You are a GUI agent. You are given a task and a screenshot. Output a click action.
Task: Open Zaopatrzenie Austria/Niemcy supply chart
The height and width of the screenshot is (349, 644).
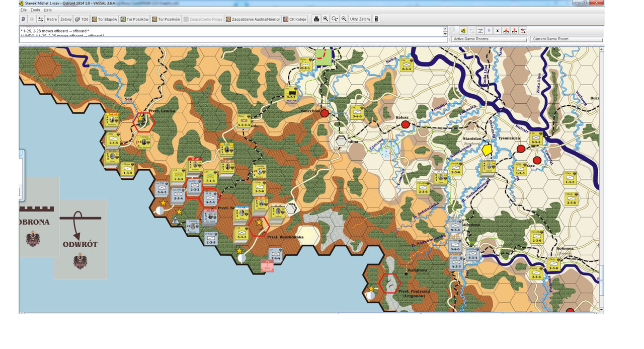tap(253, 19)
